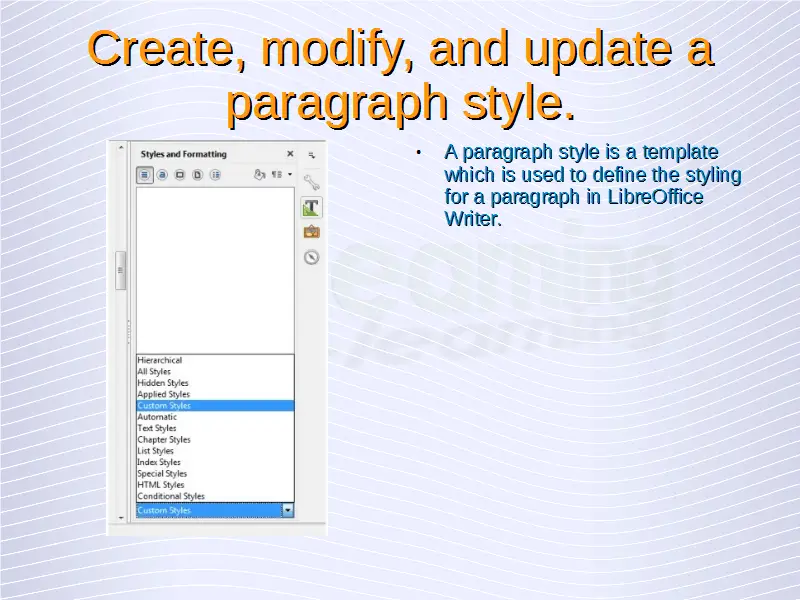Open sidebar settings menu icon
800x600 pixels.
pyautogui.click(x=311, y=155)
